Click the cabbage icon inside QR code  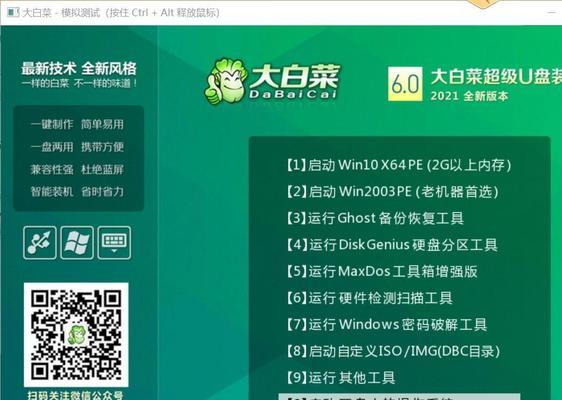(76, 335)
